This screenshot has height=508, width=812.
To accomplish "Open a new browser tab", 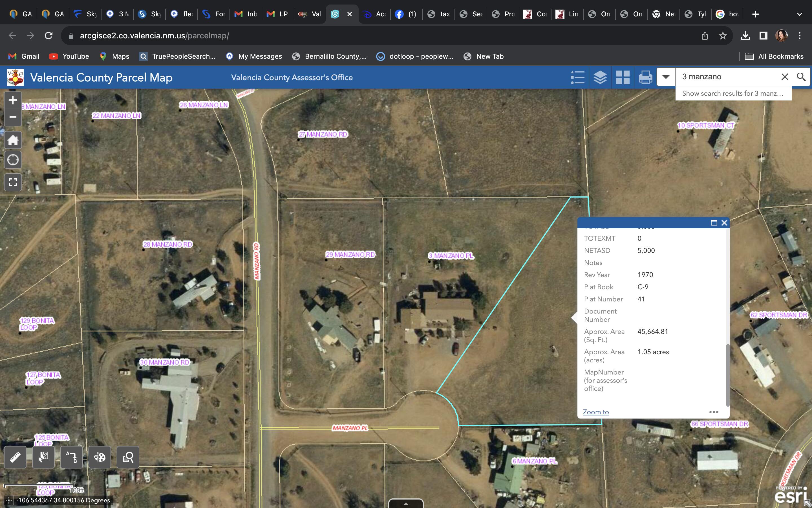I will [x=755, y=14].
